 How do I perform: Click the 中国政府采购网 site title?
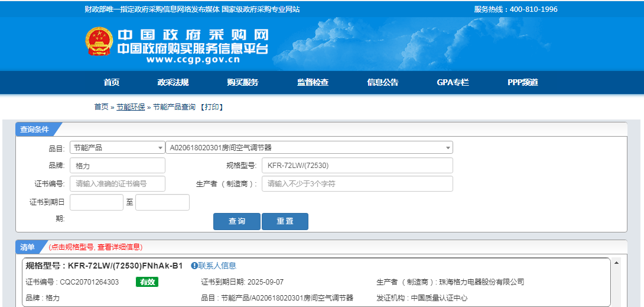point(193,34)
